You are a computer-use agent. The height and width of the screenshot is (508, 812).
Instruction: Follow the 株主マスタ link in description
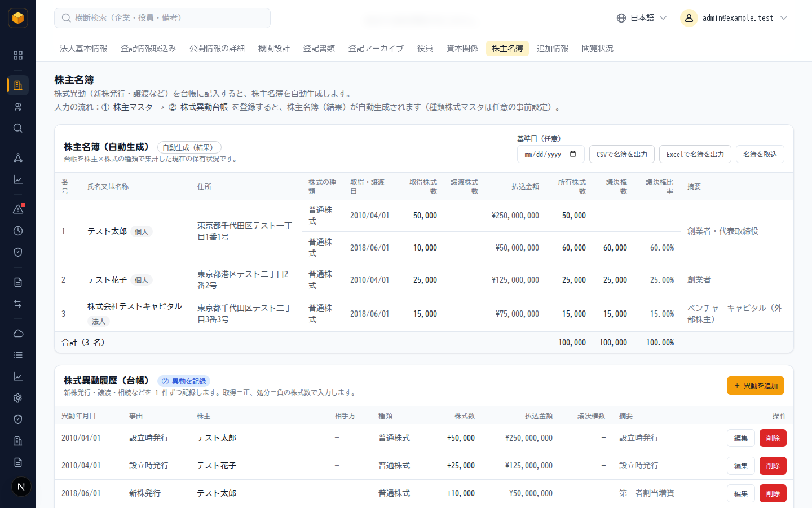click(133, 107)
